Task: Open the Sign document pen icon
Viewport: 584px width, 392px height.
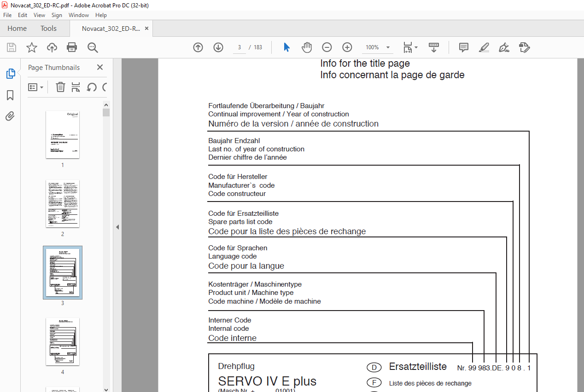Action: pos(504,47)
